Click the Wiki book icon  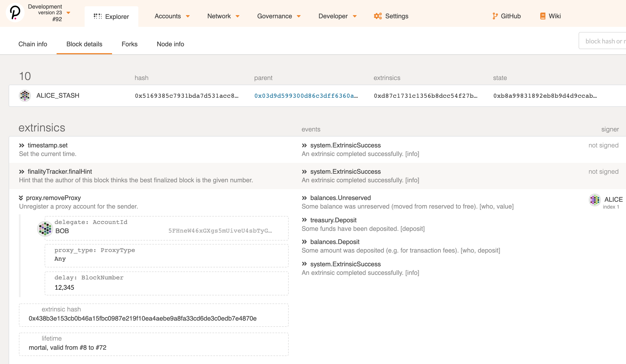pos(542,16)
